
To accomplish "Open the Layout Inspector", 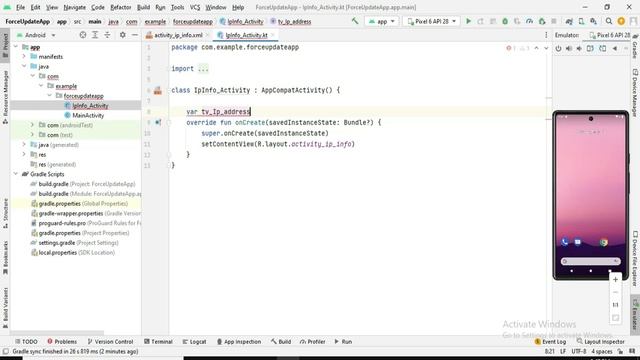I will tap(600, 342).
